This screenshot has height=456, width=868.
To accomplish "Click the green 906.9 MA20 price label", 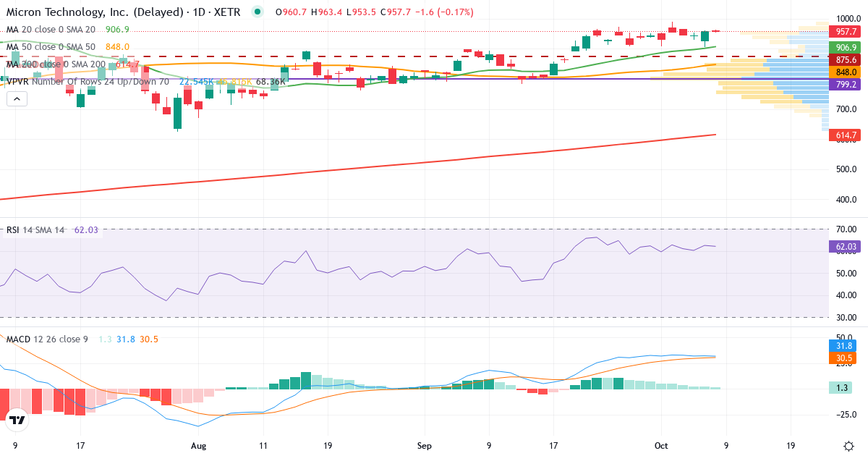I will coord(846,46).
